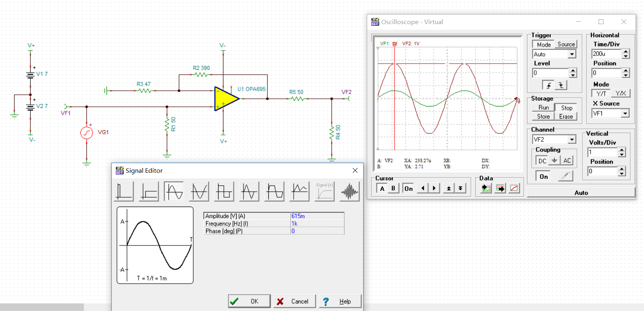Choose the cosine wave signal icon
The image size is (644, 311).
click(199, 191)
